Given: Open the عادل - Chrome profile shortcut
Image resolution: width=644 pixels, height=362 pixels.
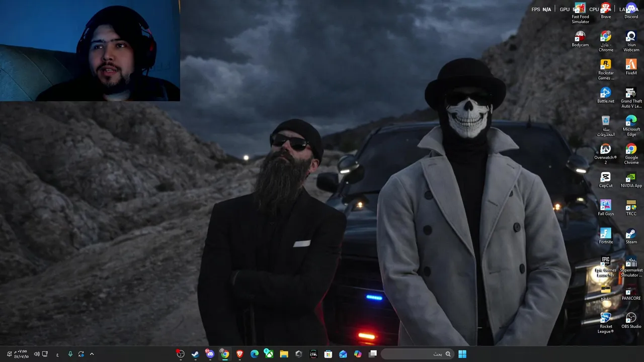Looking at the screenshot, I should click(x=606, y=42).
